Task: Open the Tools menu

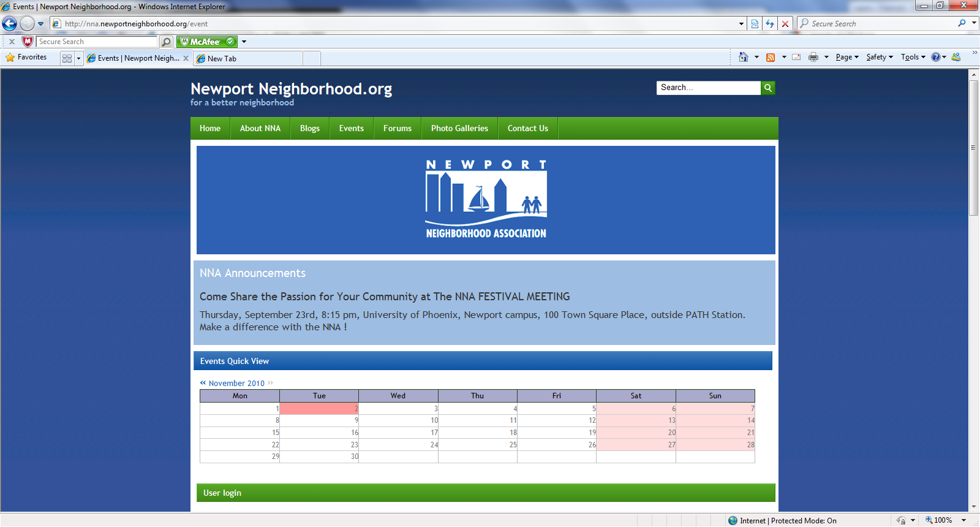Action: pos(913,57)
